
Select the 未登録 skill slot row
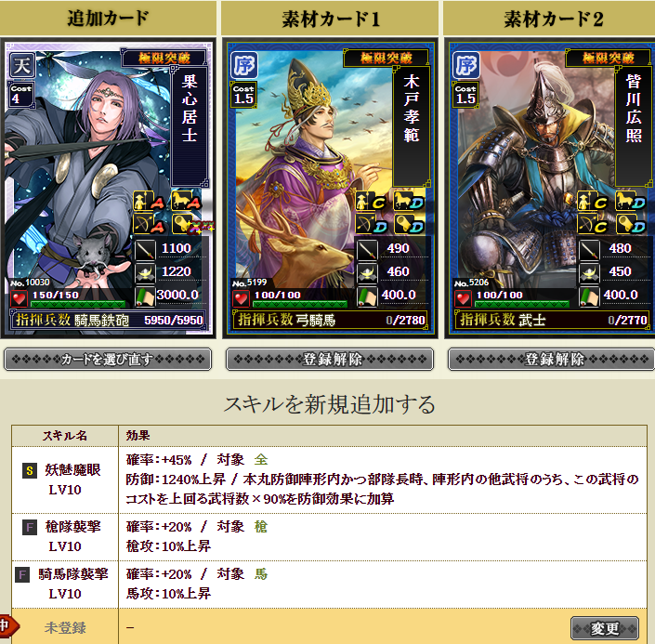tap(329, 627)
